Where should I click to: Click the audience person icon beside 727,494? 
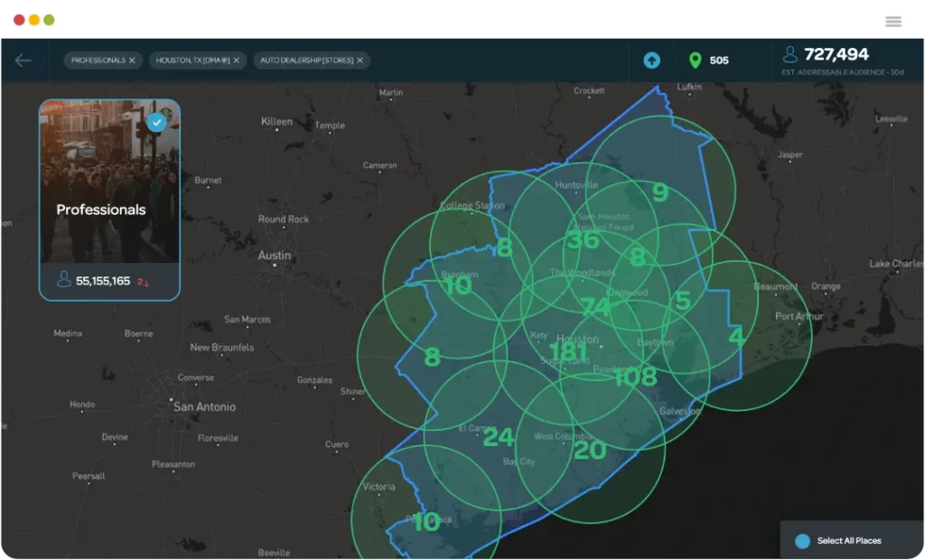click(790, 54)
